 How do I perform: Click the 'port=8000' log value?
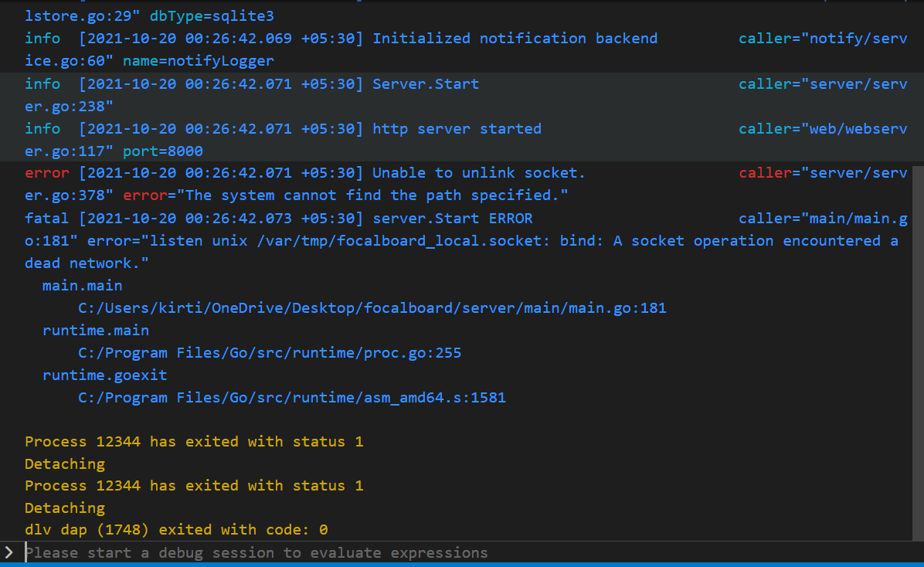pyautogui.click(x=163, y=151)
